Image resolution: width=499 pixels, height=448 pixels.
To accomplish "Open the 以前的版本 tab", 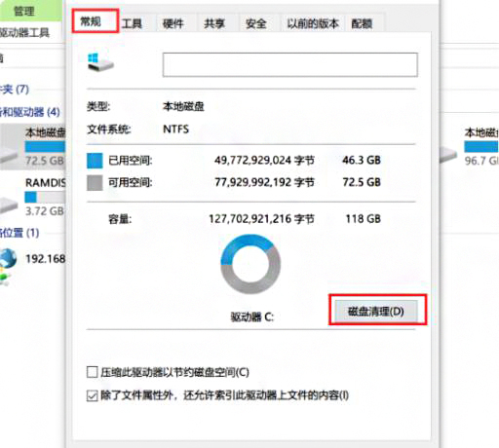I will coord(313,23).
